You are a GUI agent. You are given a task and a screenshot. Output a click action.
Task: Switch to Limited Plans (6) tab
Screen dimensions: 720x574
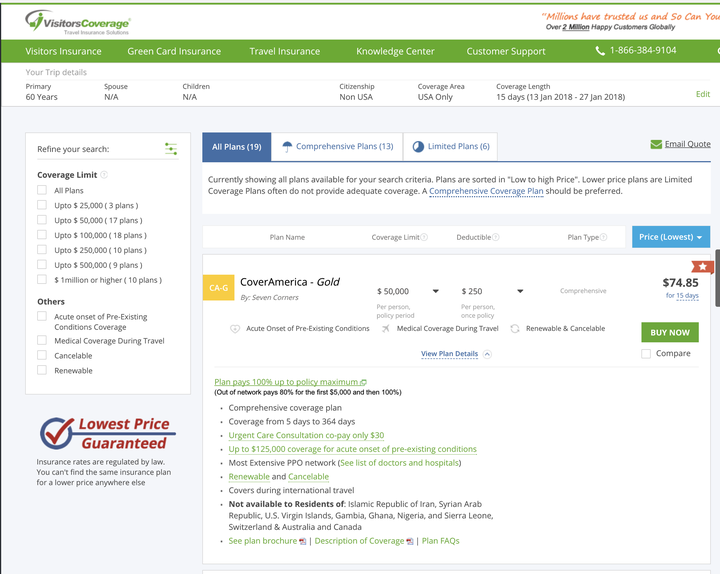[450, 147]
